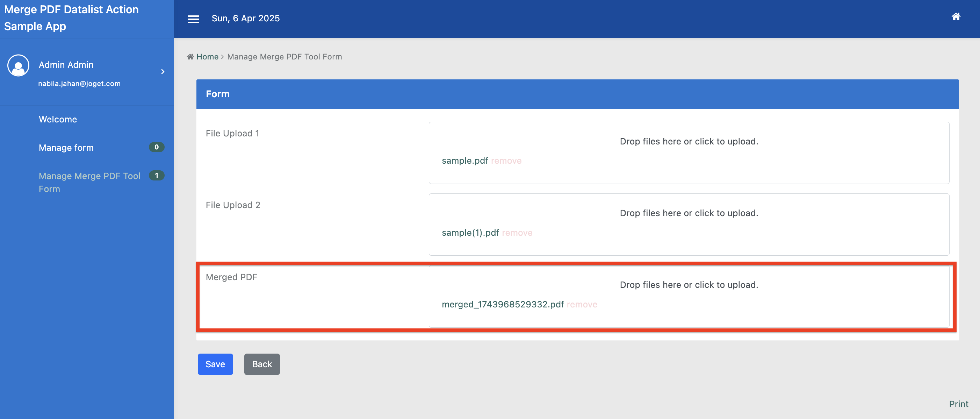Click the Merge PDF Tool count badge
The image size is (980, 419).
[x=156, y=176]
